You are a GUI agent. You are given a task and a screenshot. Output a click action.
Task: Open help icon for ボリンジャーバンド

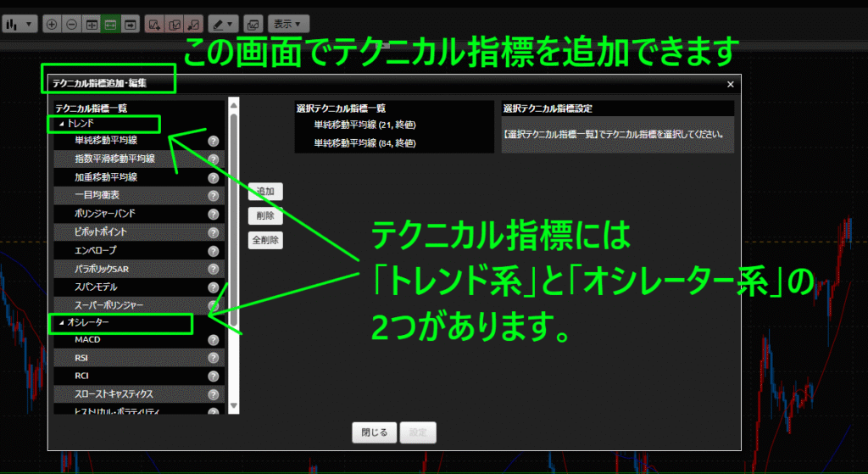point(214,215)
